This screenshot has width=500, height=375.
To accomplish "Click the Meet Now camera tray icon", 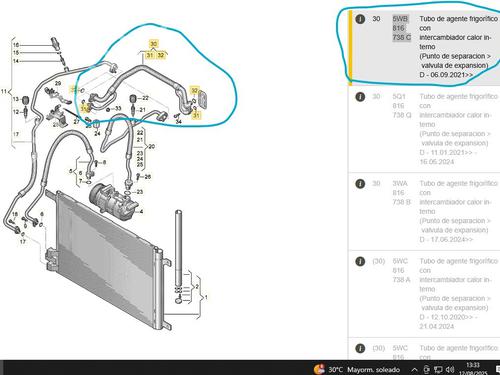I will [x=427, y=369].
